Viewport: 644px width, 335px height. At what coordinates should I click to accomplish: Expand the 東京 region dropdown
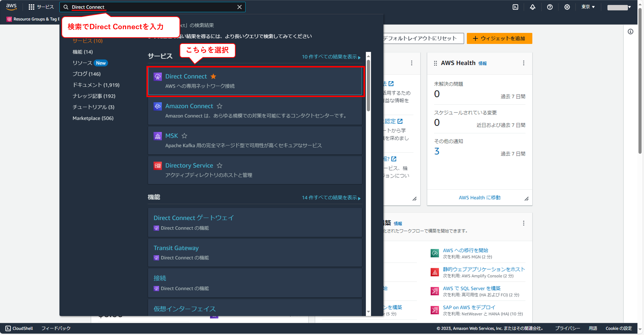click(588, 7)
